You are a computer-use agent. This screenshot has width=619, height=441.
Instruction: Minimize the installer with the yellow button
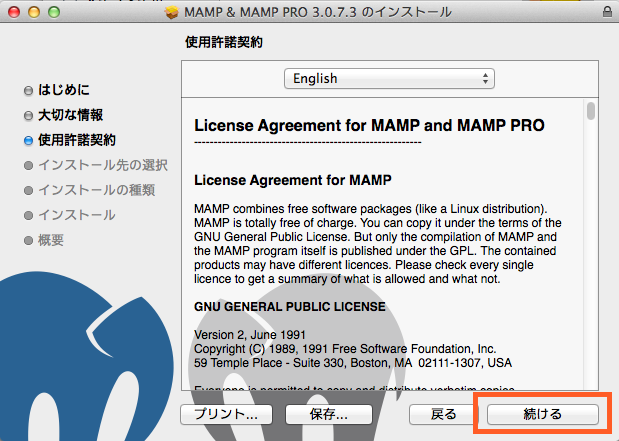click(32, 11)
